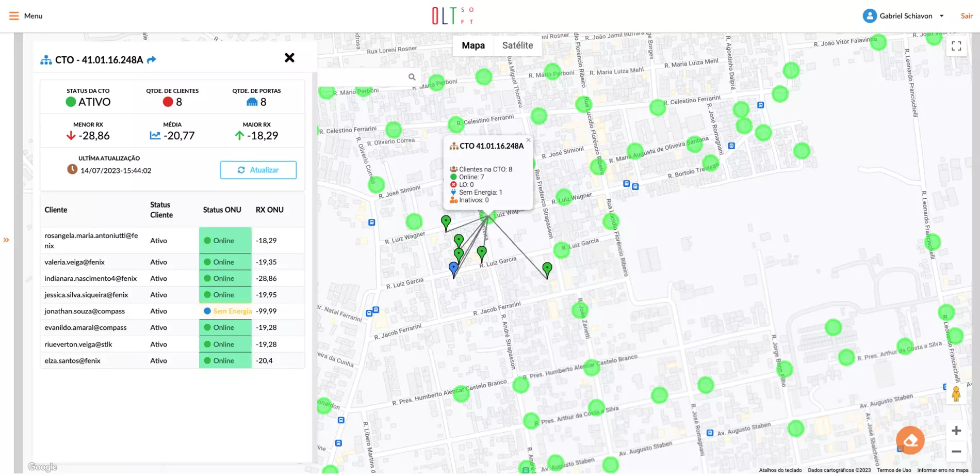
Task: Click Atalhos do teclado link
Action: click(x=780, y=470)
